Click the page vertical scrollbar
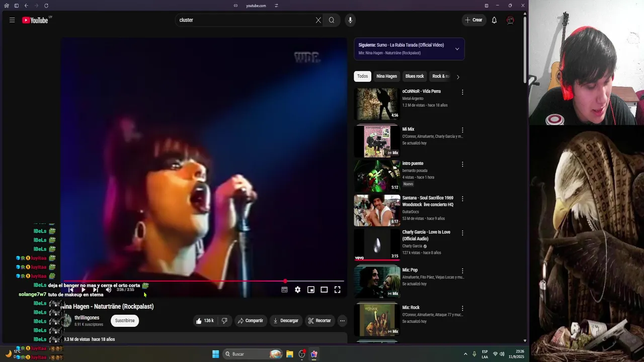The height and width of the screenshot is (362, 644). (x=525, y=50)
